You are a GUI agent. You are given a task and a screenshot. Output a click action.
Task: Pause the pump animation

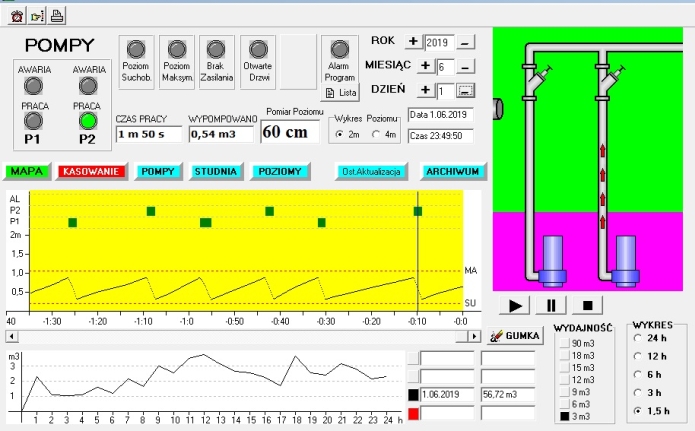tap(551, 306)
